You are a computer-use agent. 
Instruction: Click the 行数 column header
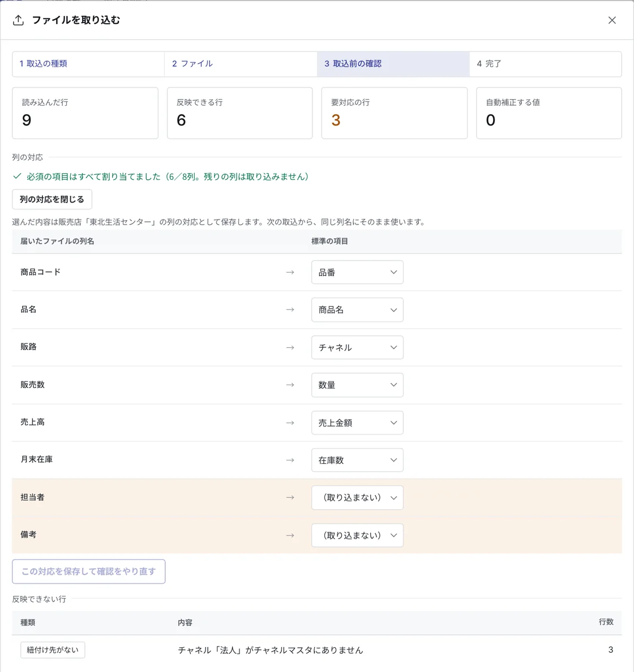(x=606, y=622)
